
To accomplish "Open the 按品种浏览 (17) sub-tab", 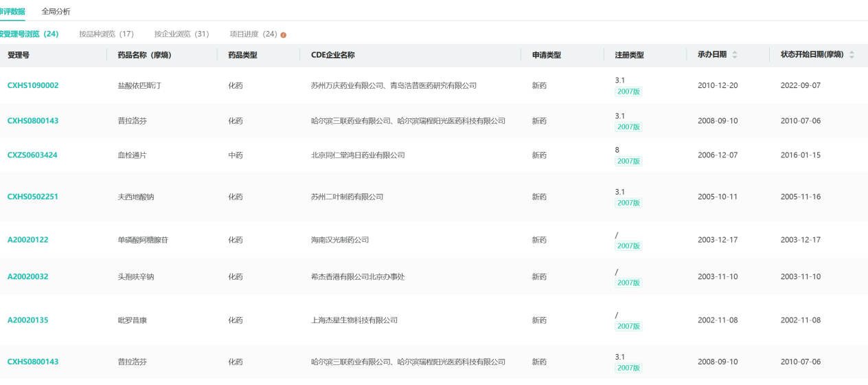I will click(106, 34).
